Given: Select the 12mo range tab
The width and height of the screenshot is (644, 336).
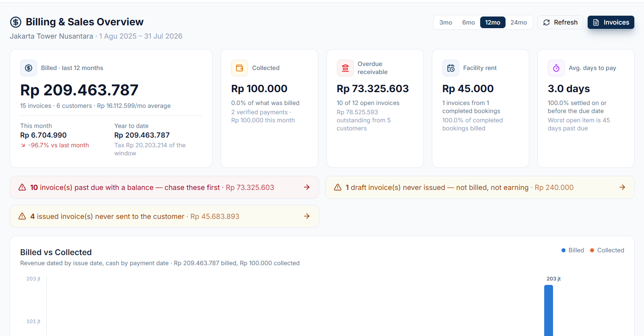Looking at the screenshot, I should coord(493,23).
